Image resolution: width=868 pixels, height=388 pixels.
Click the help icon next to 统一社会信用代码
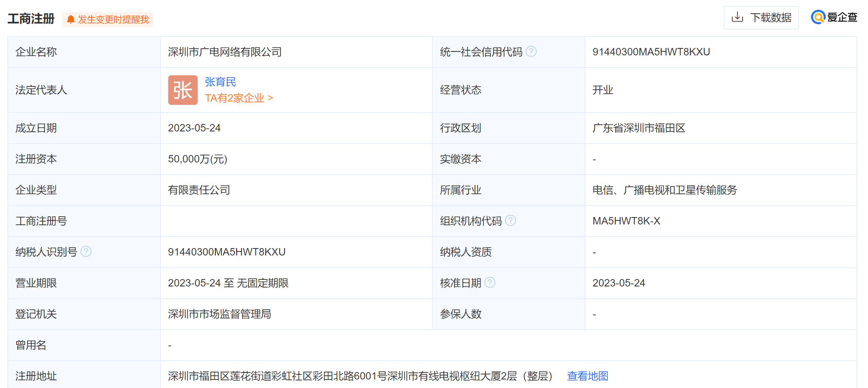[x=531, y=51]
